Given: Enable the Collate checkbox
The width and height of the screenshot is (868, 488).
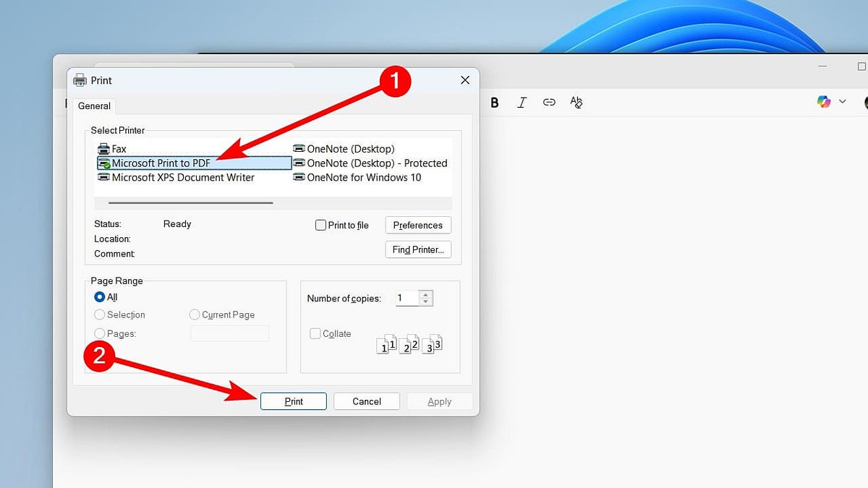Looking at the screenshot, I should tap(315, 333).
